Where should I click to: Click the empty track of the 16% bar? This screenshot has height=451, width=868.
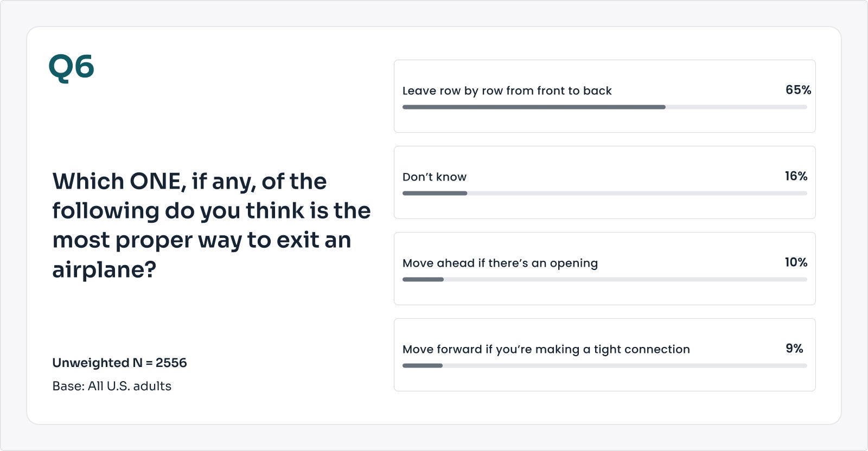[637, 194]
